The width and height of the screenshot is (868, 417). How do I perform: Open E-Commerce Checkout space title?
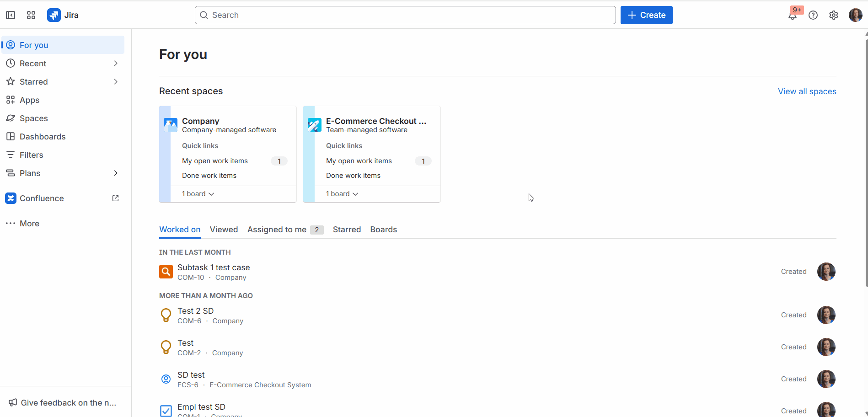[376, 121]
